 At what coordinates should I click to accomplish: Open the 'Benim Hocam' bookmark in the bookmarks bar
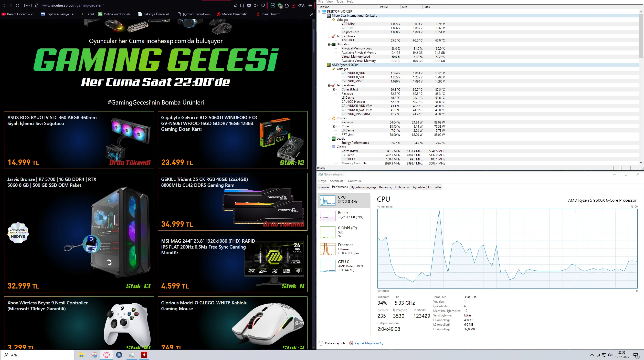pos(18,14)
